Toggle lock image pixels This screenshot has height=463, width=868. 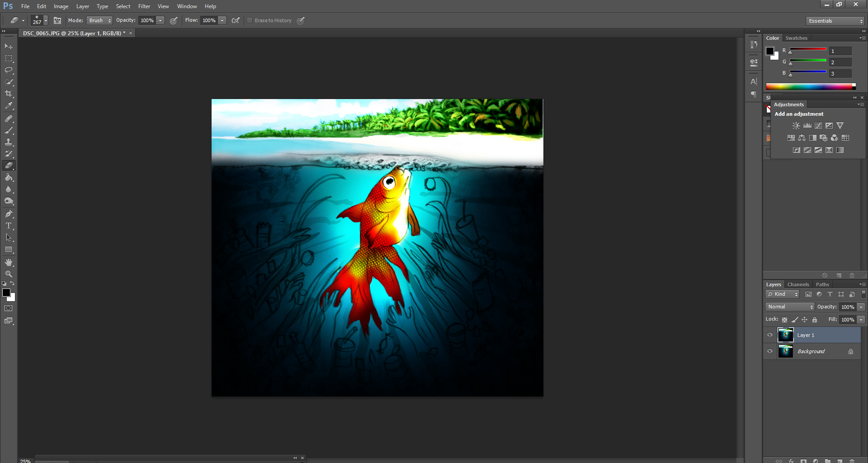tap(794, 320)
